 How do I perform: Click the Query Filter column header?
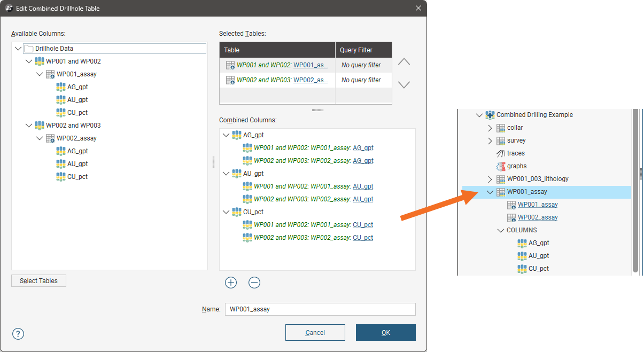click(363, 50)
